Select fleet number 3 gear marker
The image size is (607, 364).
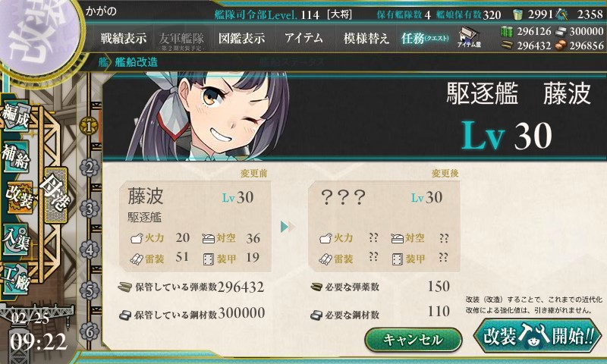[89, 209]
